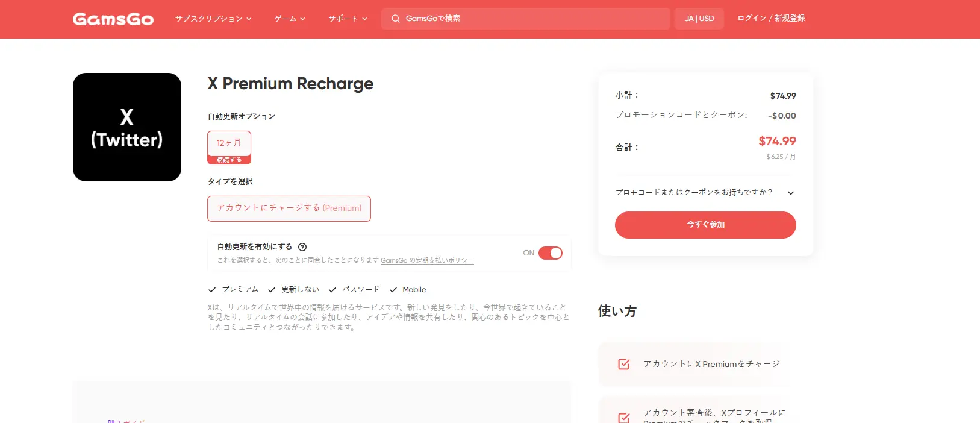The width and height of the screenshot is (980, 423).
Task: Click the 今すぐ参加 button
Action: [x=705, y=225]
